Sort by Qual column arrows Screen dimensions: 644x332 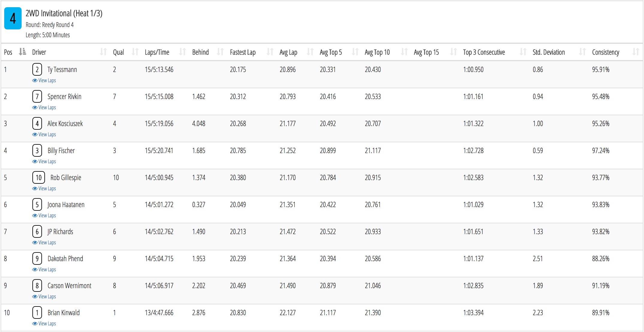pyautogui.click(x=135, y=52)
